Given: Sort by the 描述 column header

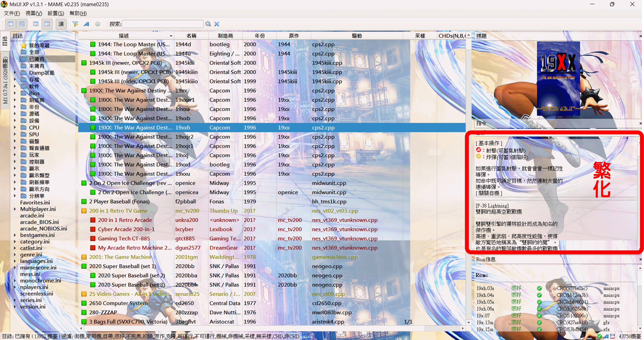Looking at the screenshot, I should click(x=126, y=36).
